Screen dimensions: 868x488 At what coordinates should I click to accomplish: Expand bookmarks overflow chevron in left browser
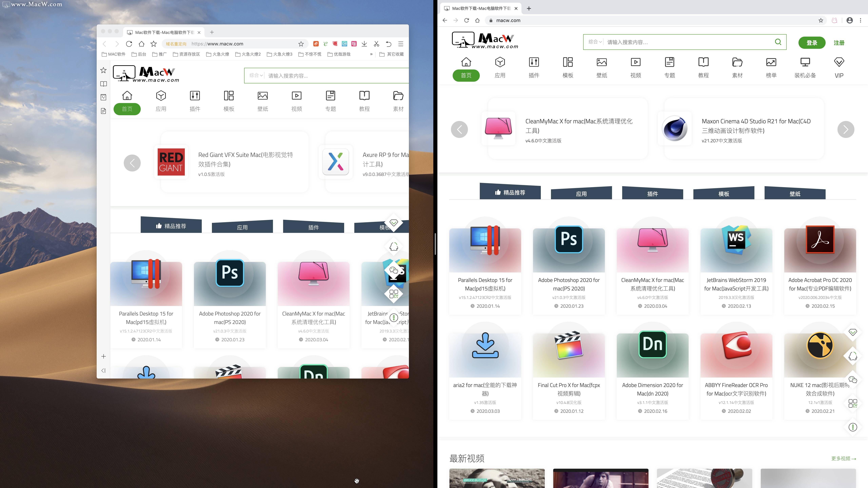tap(371, 54)
